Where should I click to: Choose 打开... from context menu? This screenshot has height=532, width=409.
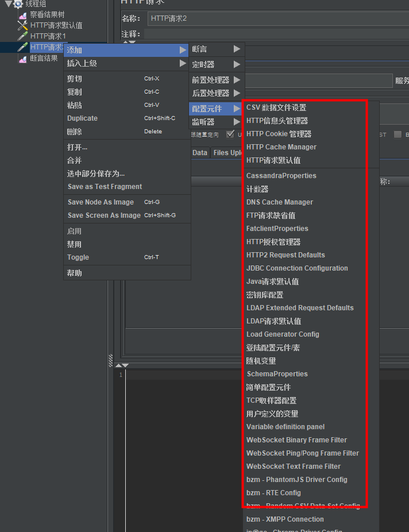coord(127,147)
